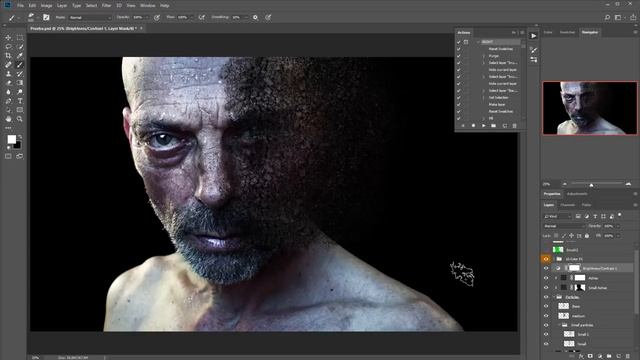Screen dimensions: 640x360
Task: Delete action using Actions panel trash icon
Action: point(514,126)
